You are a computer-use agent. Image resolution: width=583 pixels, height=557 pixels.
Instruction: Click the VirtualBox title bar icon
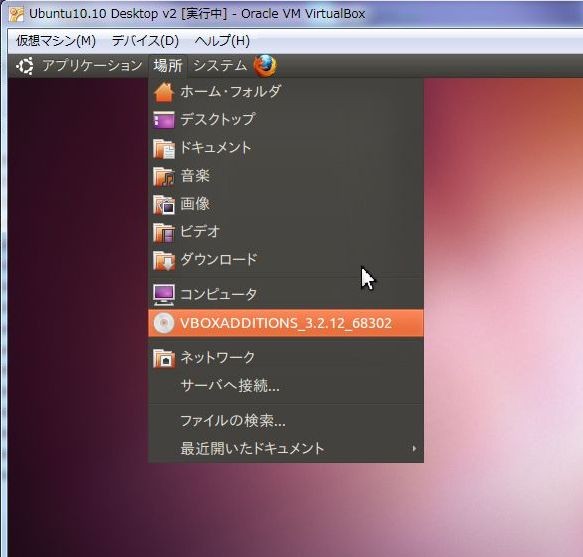(x=16, y=14)
